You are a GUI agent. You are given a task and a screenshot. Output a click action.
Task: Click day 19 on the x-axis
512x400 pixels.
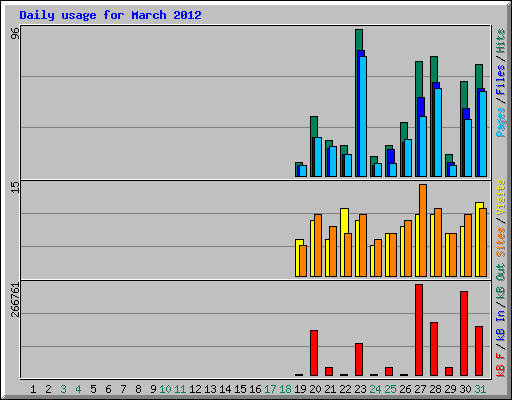300,389
